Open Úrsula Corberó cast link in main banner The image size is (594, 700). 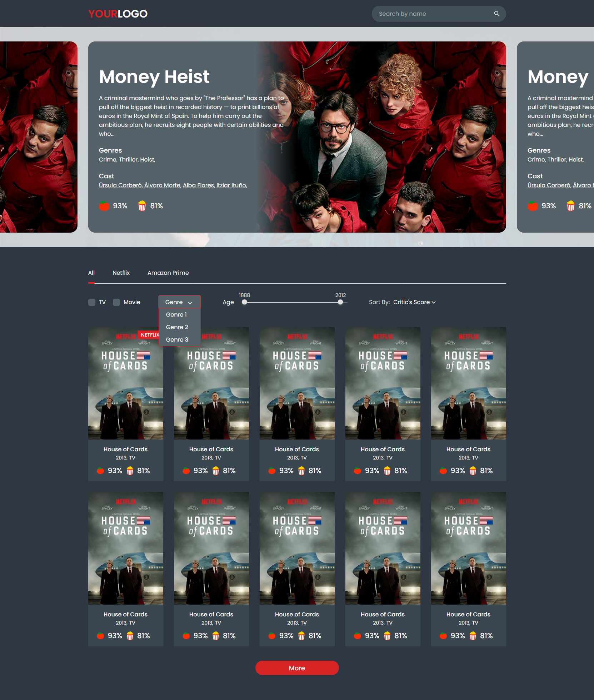point(120,185)
